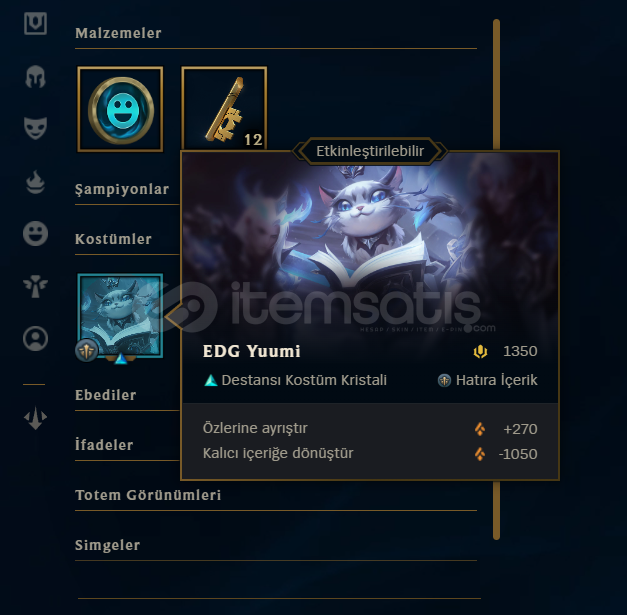The width and height of the screenshot is (627, 615).
Task: Select the loot chest filter icon
Action: tap(35, 23)
